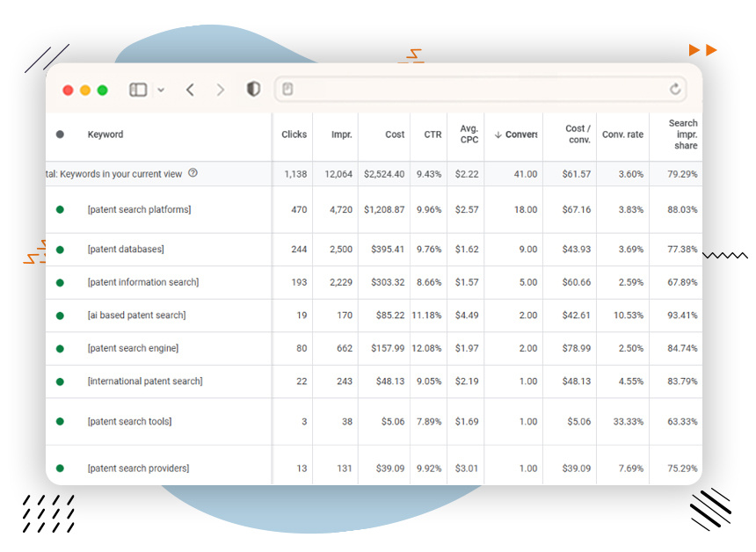Click the descending sort arrow on the Conversions column
756x552 pixels.
498,134
